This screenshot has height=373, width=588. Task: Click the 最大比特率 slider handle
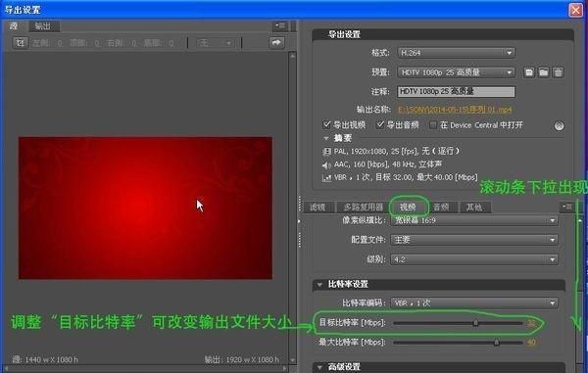pos(497,342)
